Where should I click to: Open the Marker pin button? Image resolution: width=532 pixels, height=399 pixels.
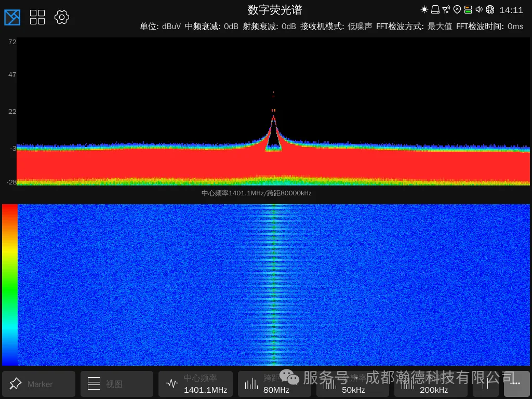(34, 384)
